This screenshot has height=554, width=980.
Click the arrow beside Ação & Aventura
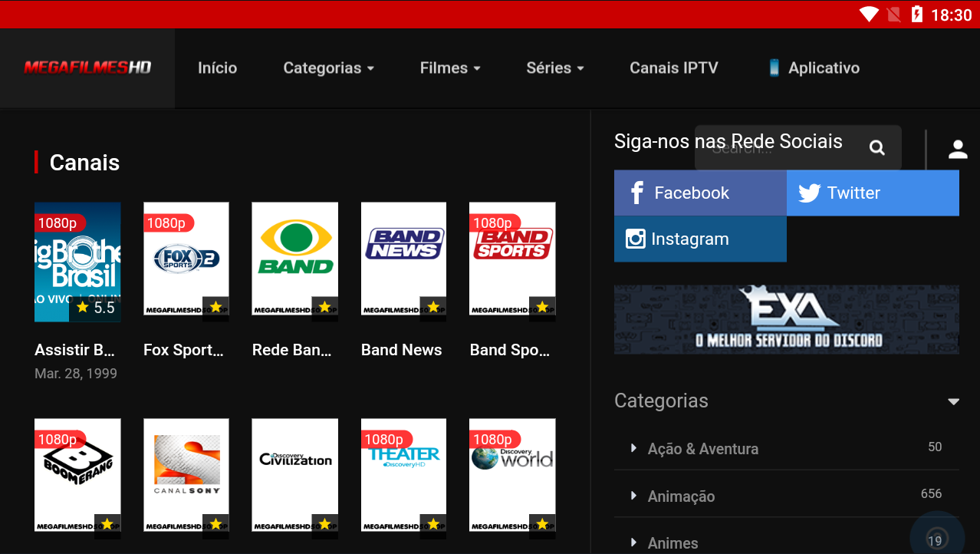tap(633, 448)
